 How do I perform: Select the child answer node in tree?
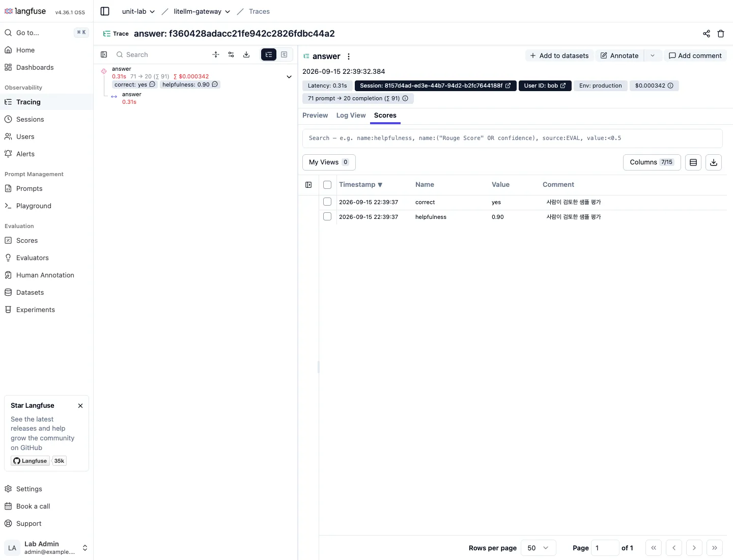click(x=131, y=98)
